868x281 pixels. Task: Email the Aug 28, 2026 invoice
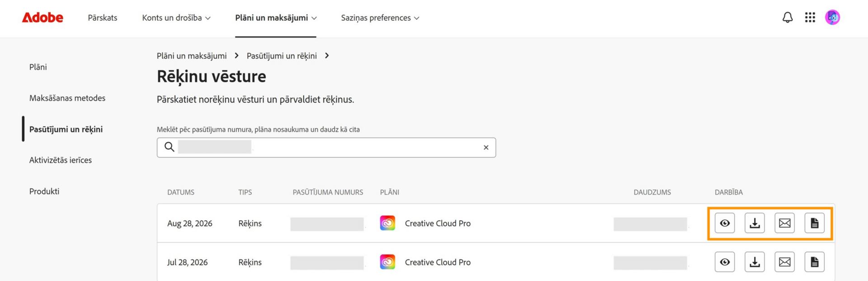tap(785, 223)
